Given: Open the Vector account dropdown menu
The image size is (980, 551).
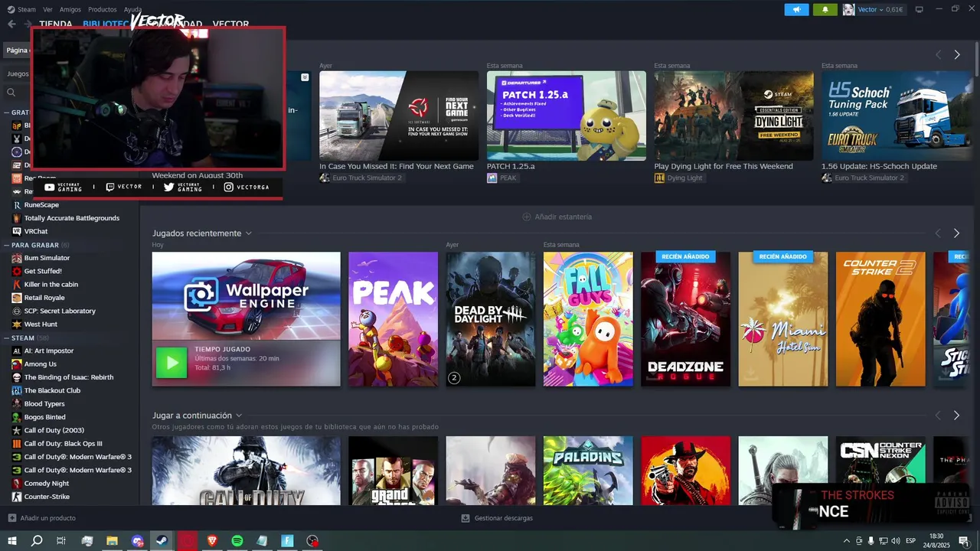Looking at the screenshot, I should pos(880,10).
